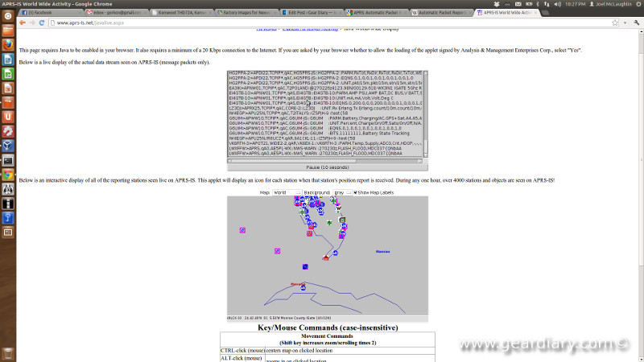Viewport: 644px width, 362px height.
Task: Click the Nassau label on the map
Action: tap(383, 252)
